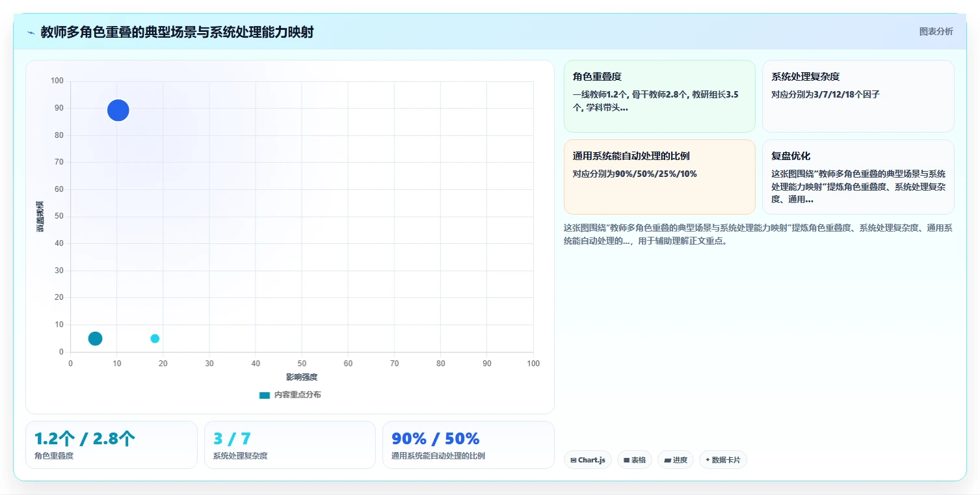Click the 表格 tag icon
The width and height of the screenshot is (980, 495).
click(626, 461)
